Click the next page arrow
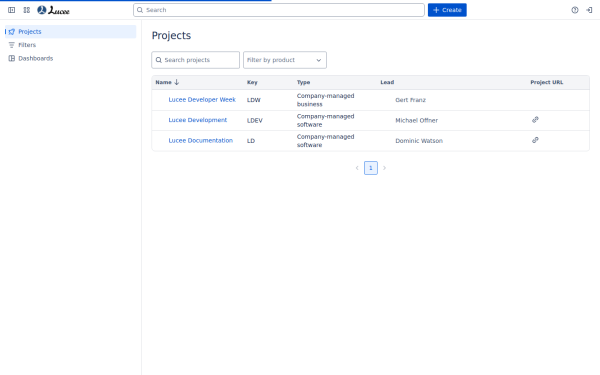The width and height of the screenshot is (600, 375). point(384,168)
